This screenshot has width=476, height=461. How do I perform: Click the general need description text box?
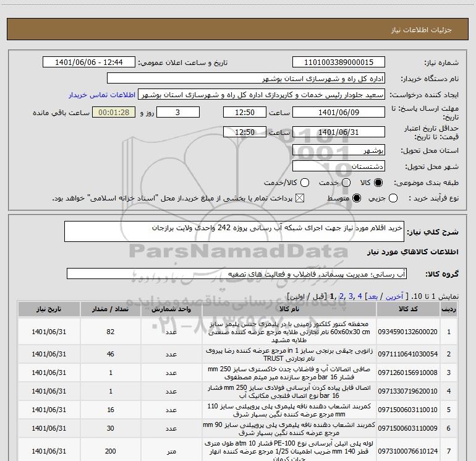click(x=234, y=231)
